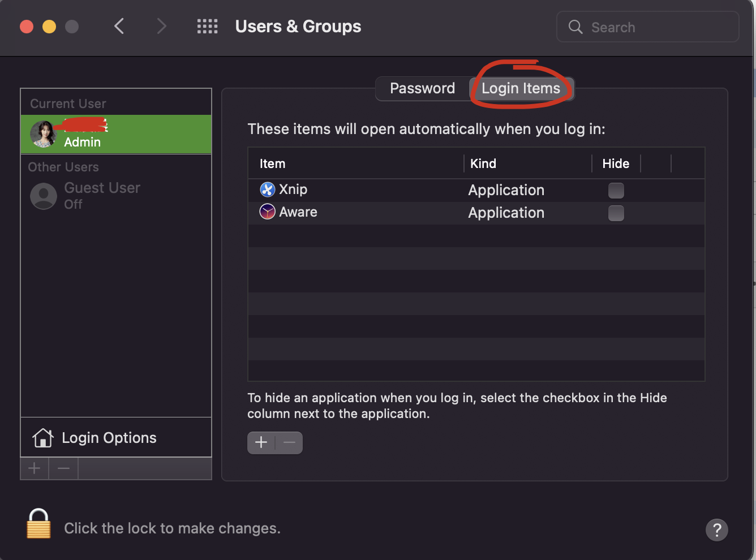The height and width of the screenshot is (560, 756).
Task: Open Login Options
Action: [116, 437]
